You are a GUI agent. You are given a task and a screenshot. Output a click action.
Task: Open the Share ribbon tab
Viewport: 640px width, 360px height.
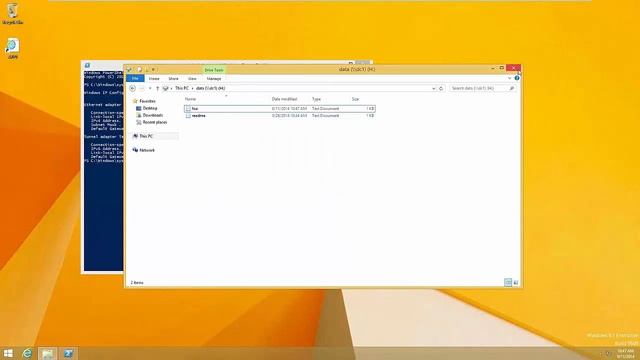[173, 78]
